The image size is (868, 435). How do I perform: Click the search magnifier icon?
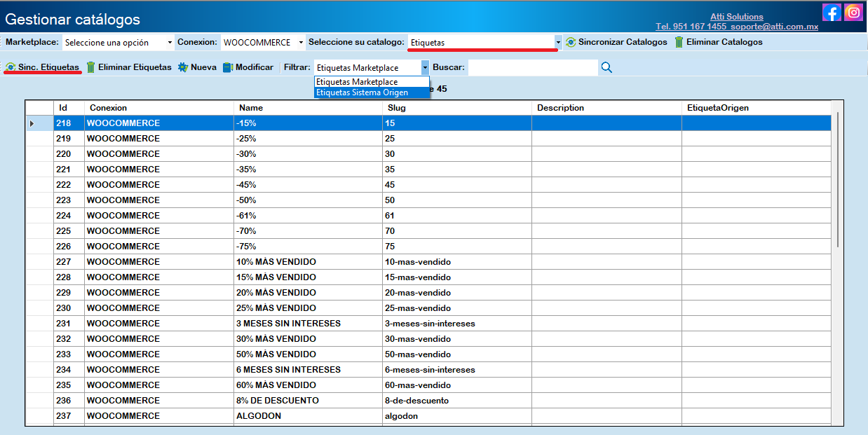606,67
